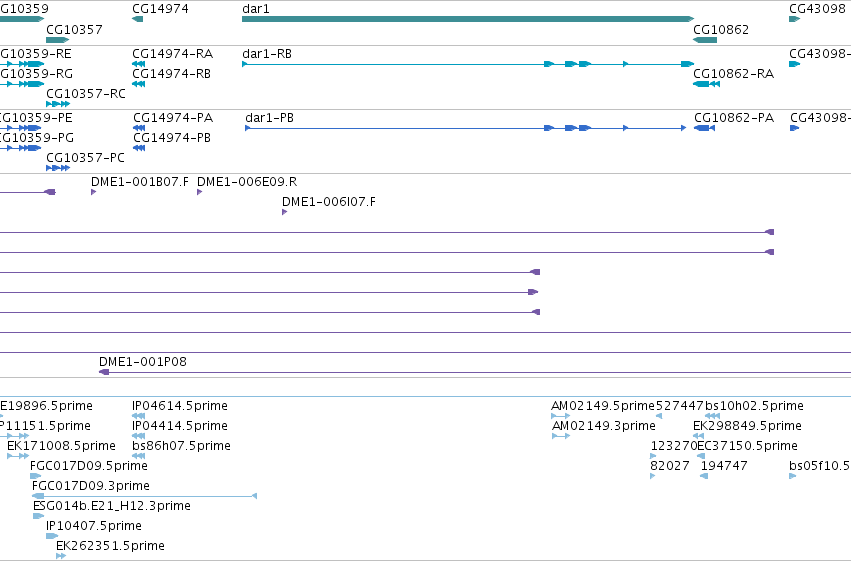Click the CG10357-PC protein label
The width and height of the screenshot is (851, 561).
click(x=85, y=158)
